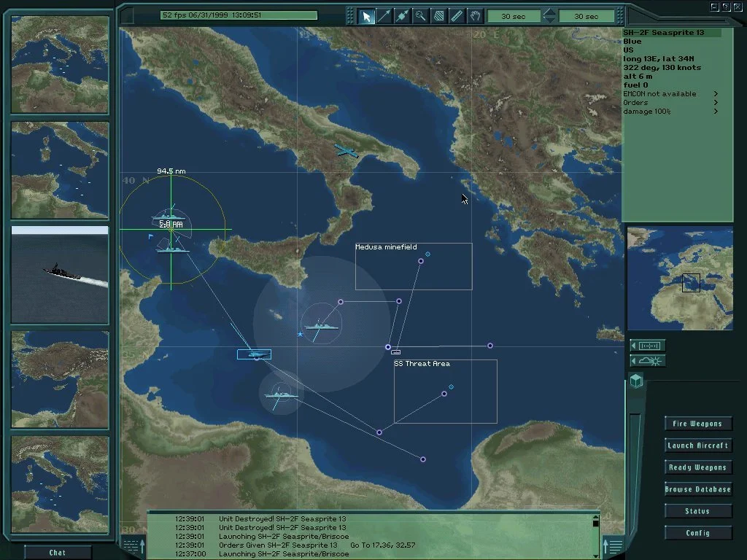Viewport: 747px width, 560px height.
Task: Toggle the weather and daylight panel
Action: (648, 360)
